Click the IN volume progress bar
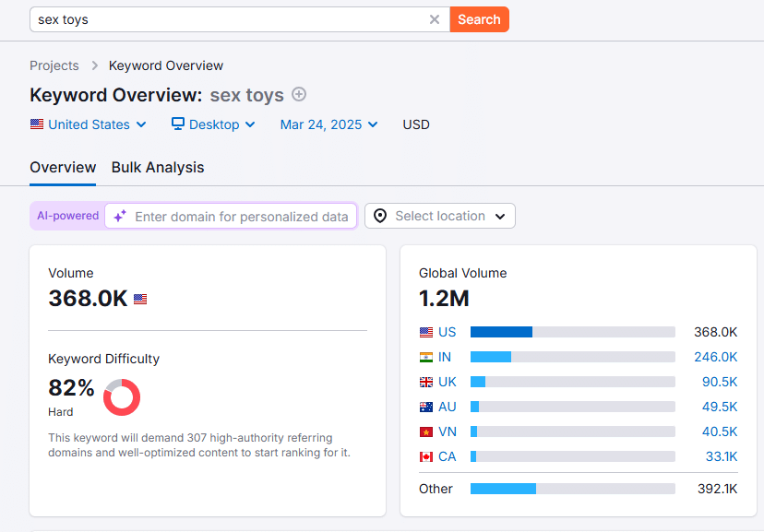Screen dimensions: 764x532 coord(572,357)
